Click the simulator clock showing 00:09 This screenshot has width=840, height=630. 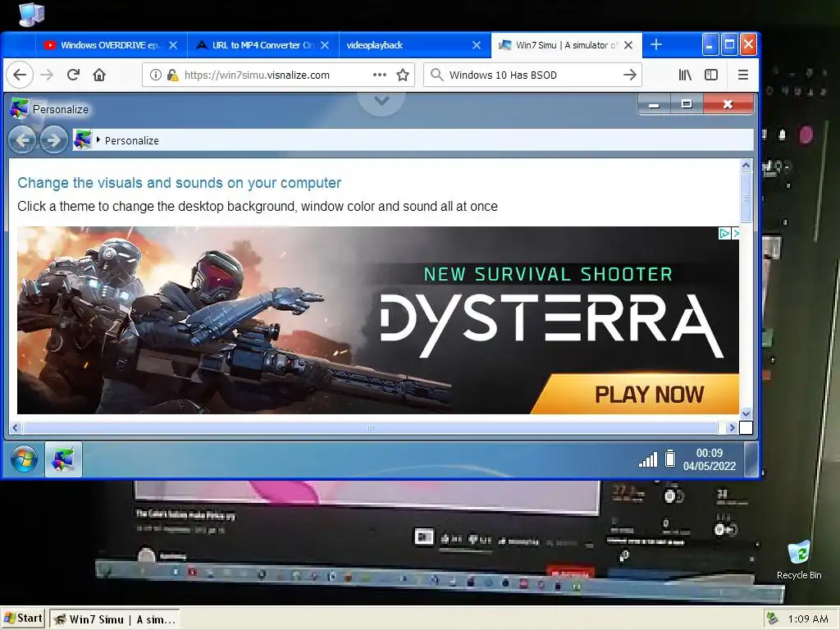coord(710,459)
